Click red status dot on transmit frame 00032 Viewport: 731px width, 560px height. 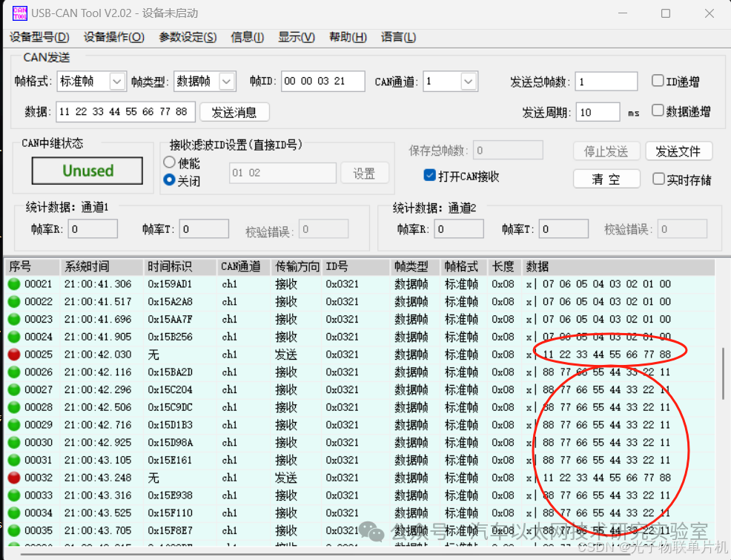click(16, 478)
